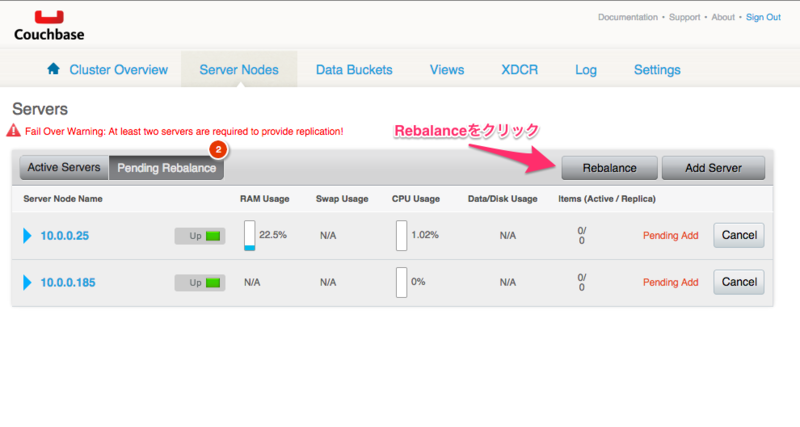Click the green Up status indicator for 10.0.0.185
Image resolution: width=800 pixels, height=427 pixels.
213,283
